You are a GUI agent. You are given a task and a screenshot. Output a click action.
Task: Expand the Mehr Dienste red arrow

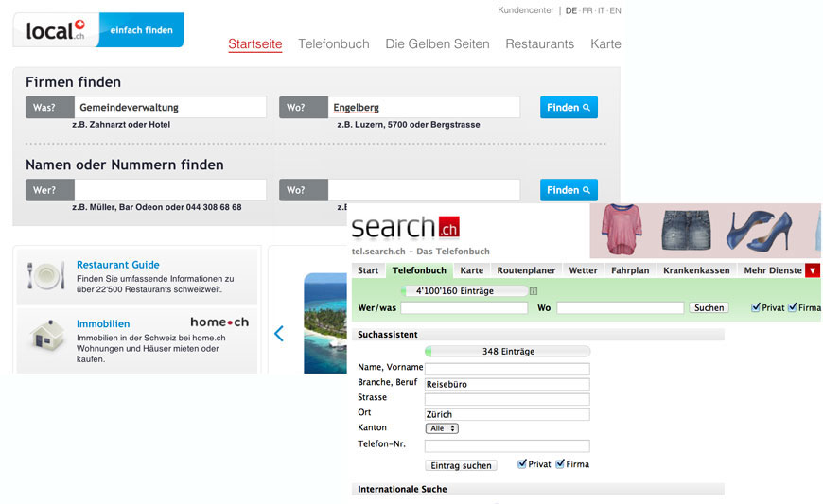coord(813,270)
